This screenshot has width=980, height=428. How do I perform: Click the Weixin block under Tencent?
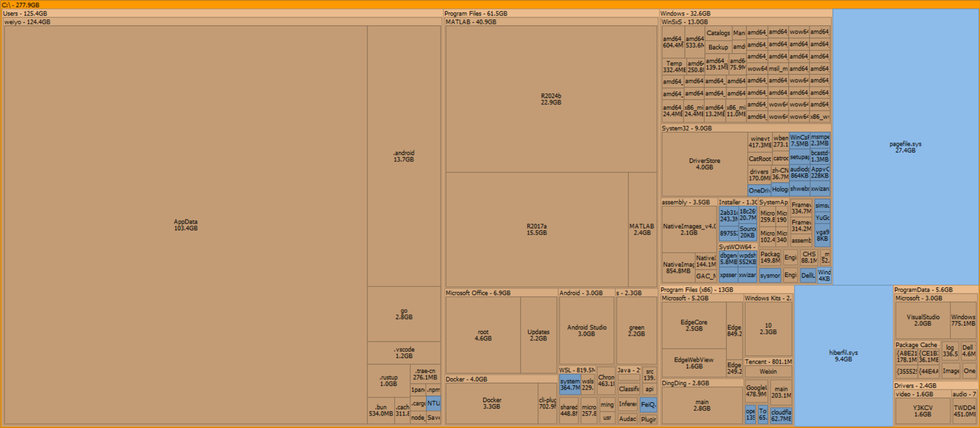click(768, 371)
